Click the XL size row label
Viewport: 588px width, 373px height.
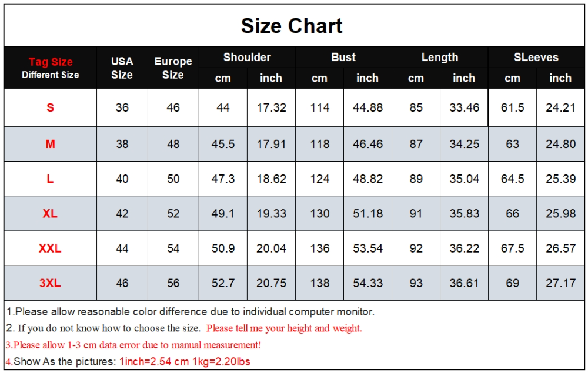[x=50, y=213]
